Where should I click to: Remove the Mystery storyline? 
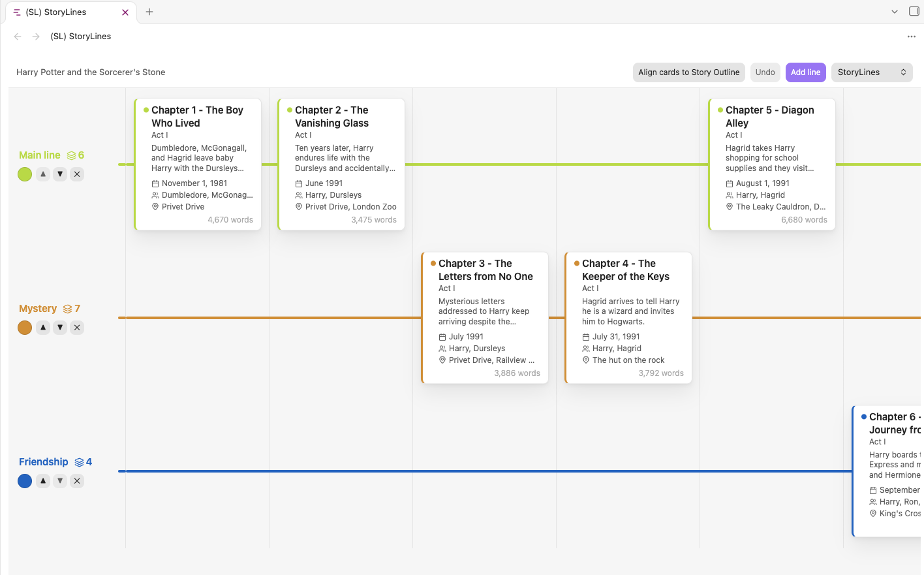pyautogui.click(x=77, y=328)
